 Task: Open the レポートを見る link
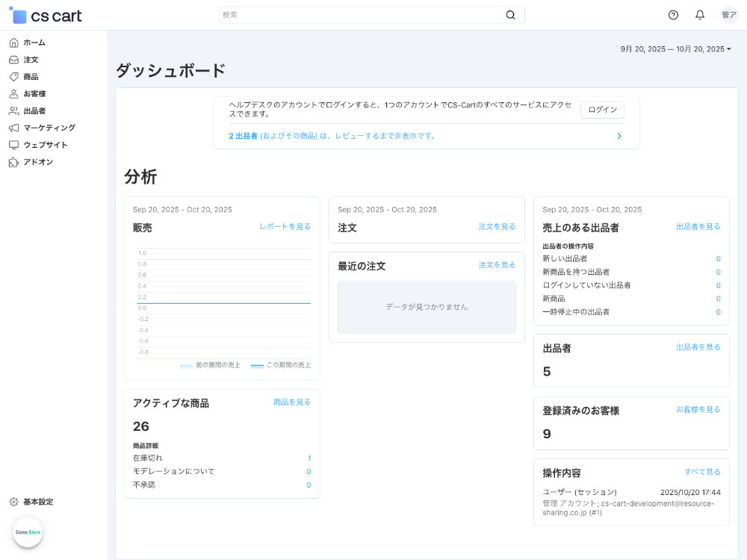coord(285,226)
